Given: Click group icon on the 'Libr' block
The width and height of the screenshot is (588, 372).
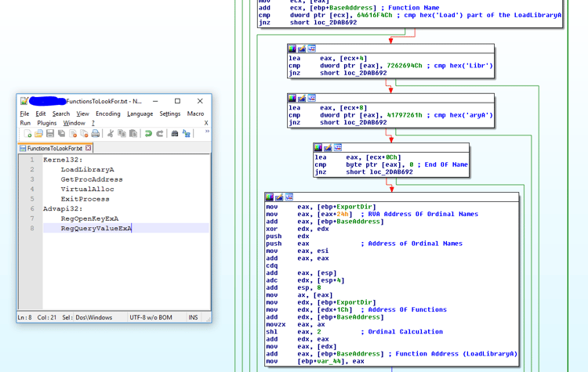Looking at the screenshot, I should click(311, 49).
